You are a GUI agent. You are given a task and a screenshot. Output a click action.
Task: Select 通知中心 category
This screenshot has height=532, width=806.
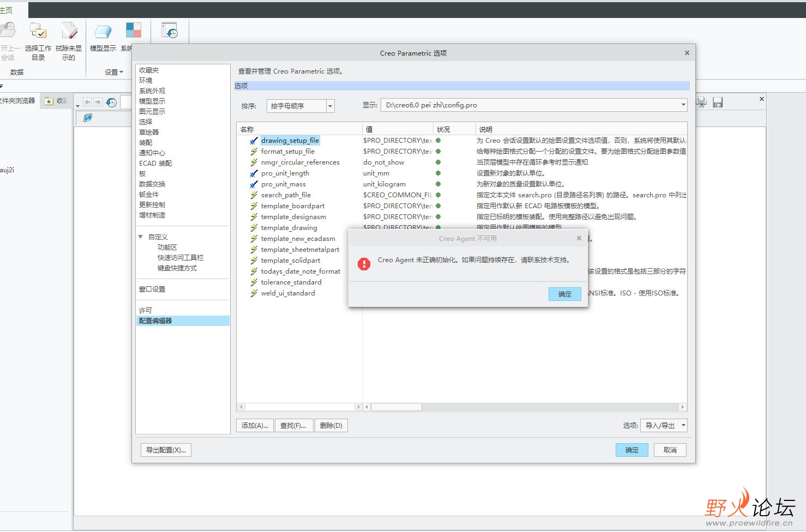tap(152, 153)
